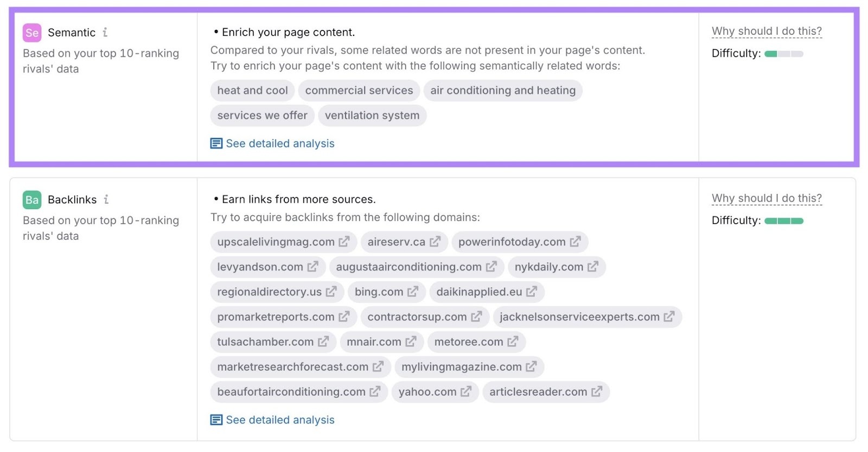Open "Why should I do this?" for Semantic

pos(767,31)
